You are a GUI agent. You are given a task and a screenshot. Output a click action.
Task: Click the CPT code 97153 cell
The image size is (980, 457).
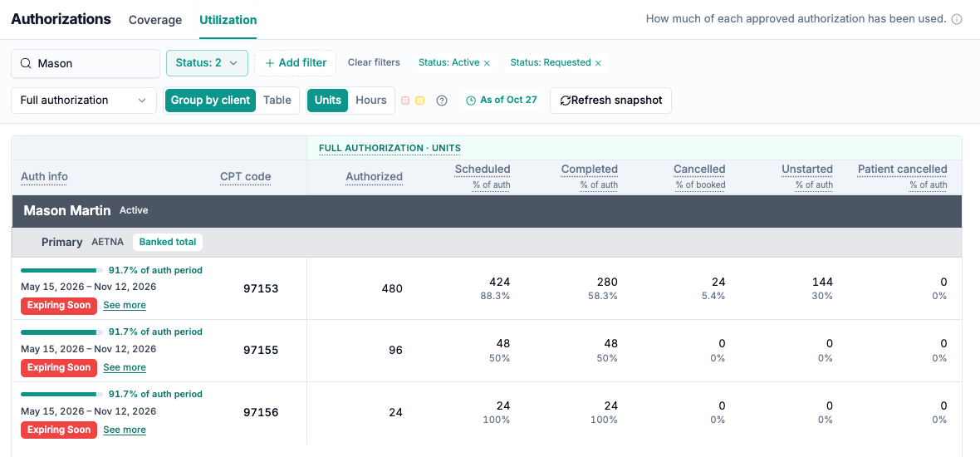click(261, 289)
